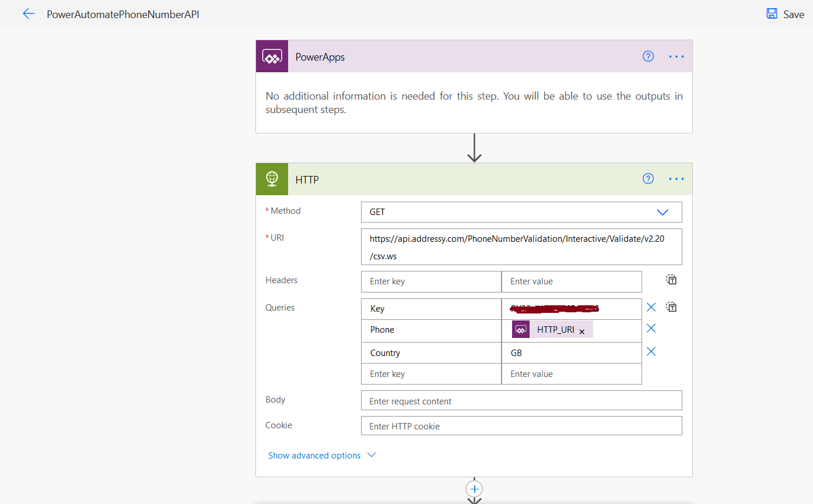
Task: Open the HTTP step options menu
Action: [x=676, y=178]
